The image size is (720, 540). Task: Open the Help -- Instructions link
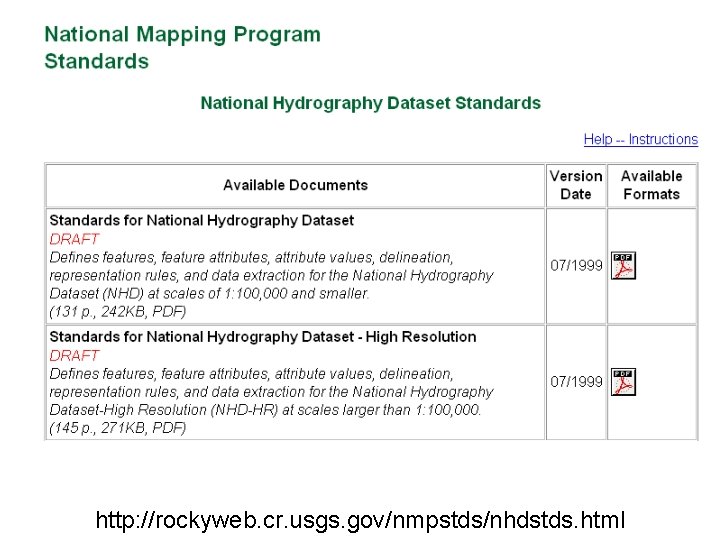click(x=641, y=139)
